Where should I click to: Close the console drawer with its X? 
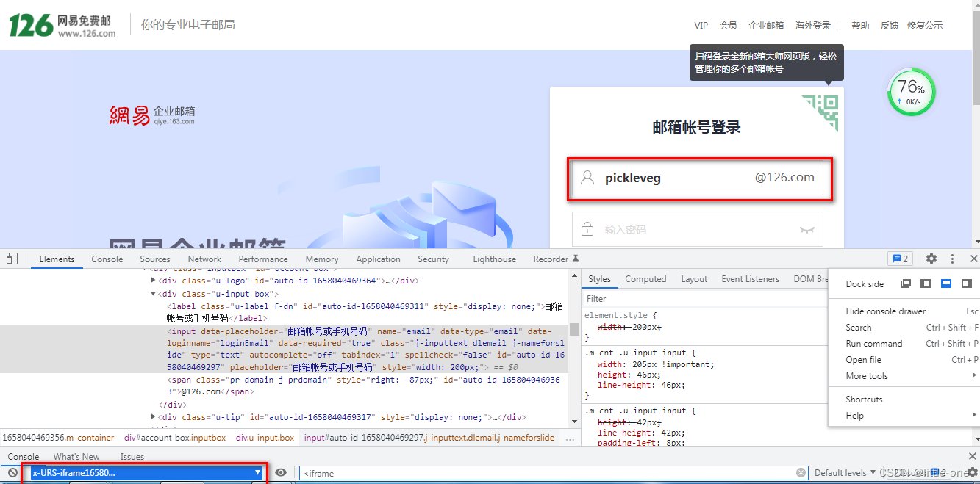[973, 457]
